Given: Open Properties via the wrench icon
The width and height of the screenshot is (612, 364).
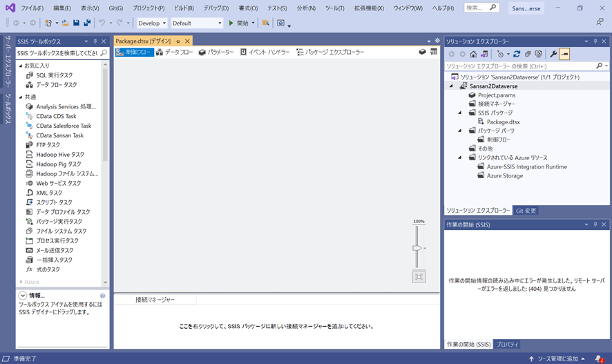Looking at the screenshot, I should (553, 54).
